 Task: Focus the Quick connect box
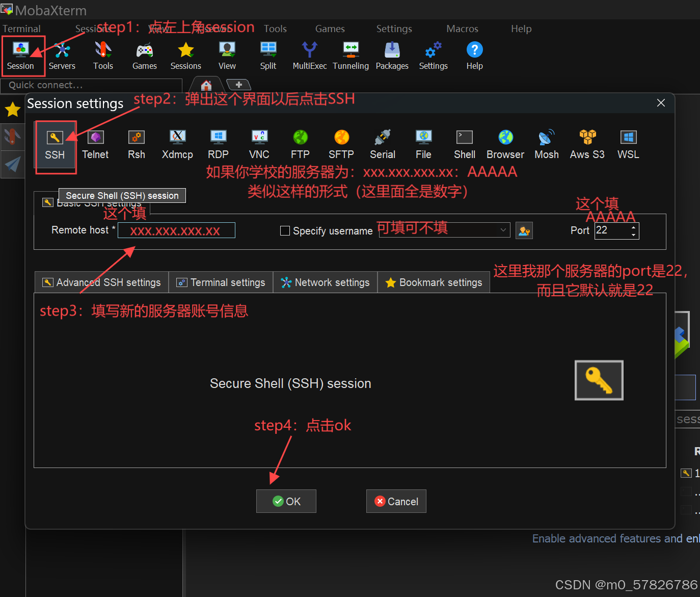click(x=92, y=85)
